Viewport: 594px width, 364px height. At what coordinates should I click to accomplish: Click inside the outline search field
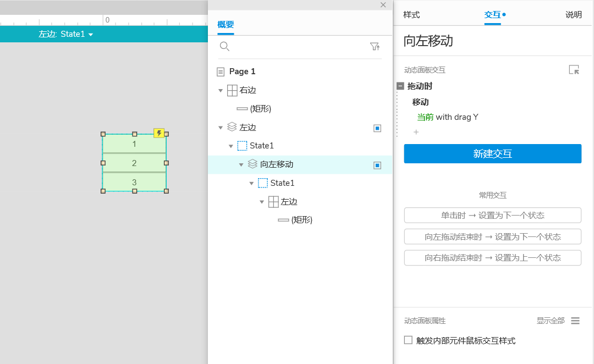coord(299,47)
